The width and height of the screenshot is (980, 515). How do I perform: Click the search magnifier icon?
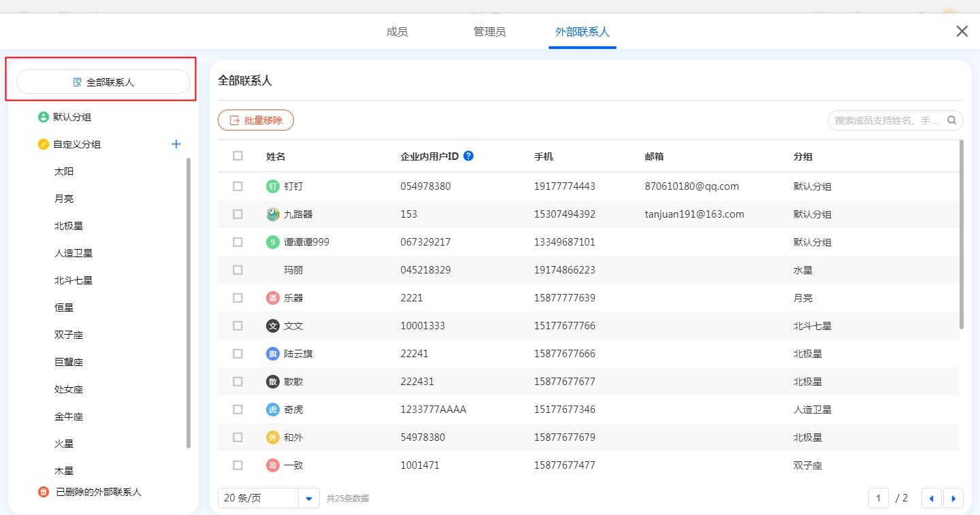[951, 120]
